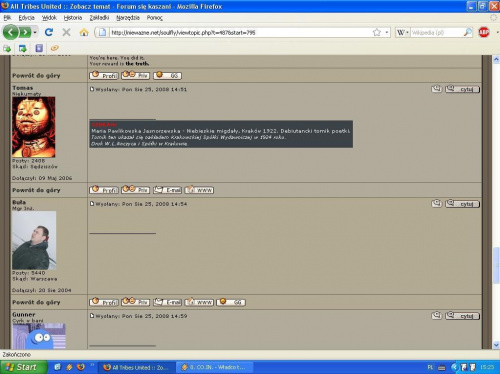Expand the back/forward history dropdown arrow
The image size is (500, 374).
pos(35,32)
